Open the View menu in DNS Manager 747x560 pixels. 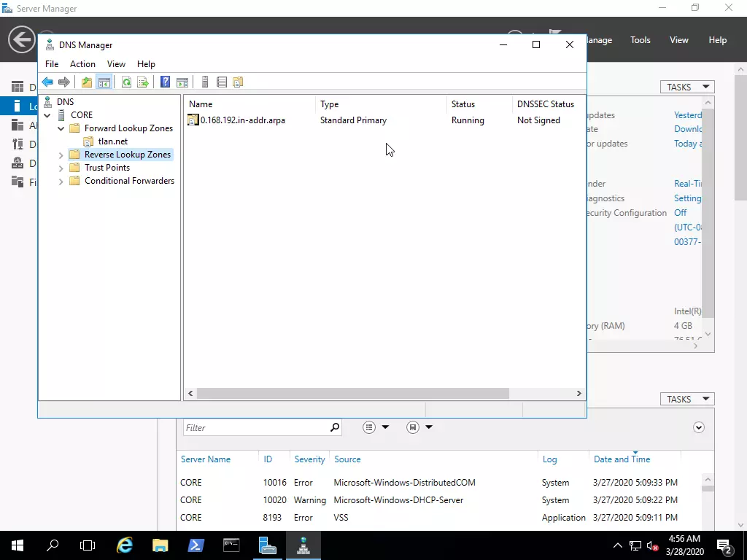pyautogui.click(x=116, y=64)
